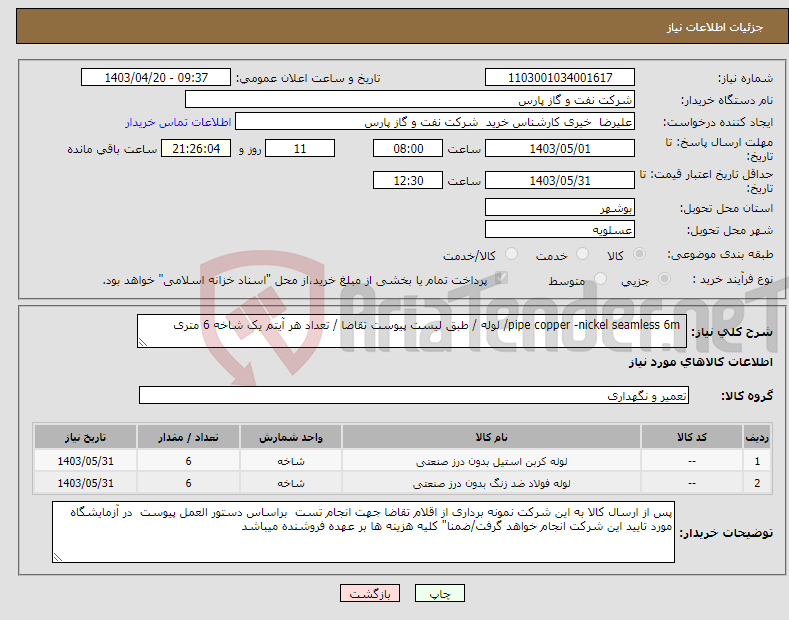The width and height of the screenshot is (789, 620).
Task: Click row number 1 cell
Action: 757,461
